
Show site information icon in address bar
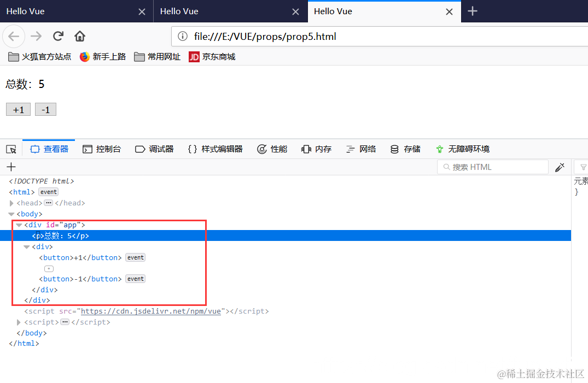183,37
